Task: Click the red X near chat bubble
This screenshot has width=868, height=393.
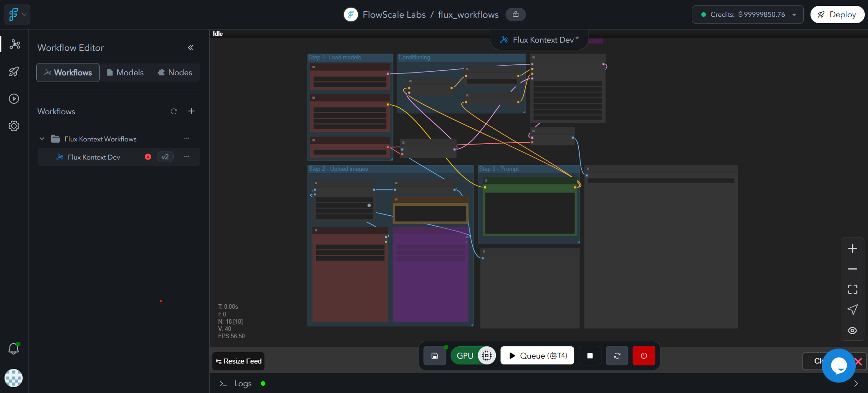Action: [x=858, y=361]
